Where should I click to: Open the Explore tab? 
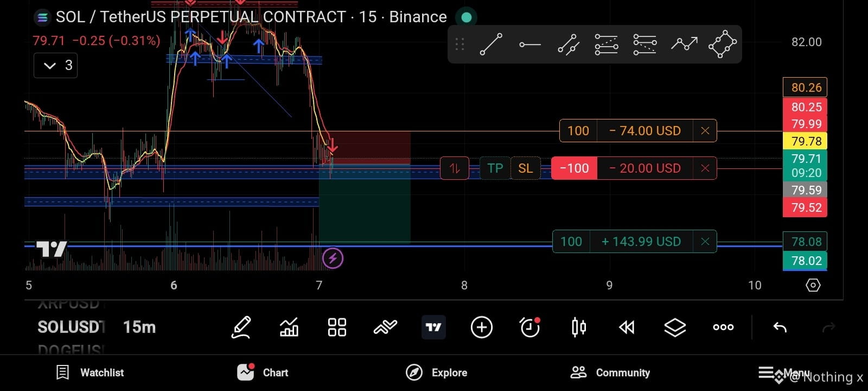coord(437,373)
